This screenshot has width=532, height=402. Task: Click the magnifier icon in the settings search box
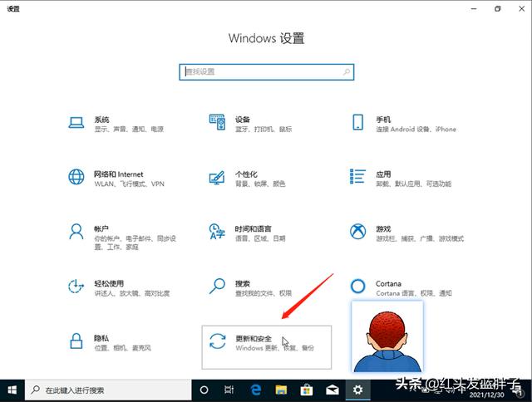[x=347, y=72]
